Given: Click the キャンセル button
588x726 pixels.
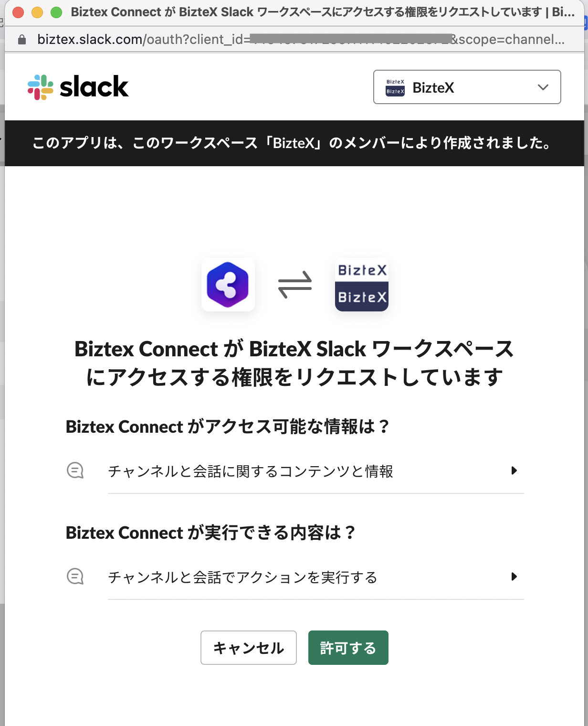Looking at the screenshot, I should point(249,648).
